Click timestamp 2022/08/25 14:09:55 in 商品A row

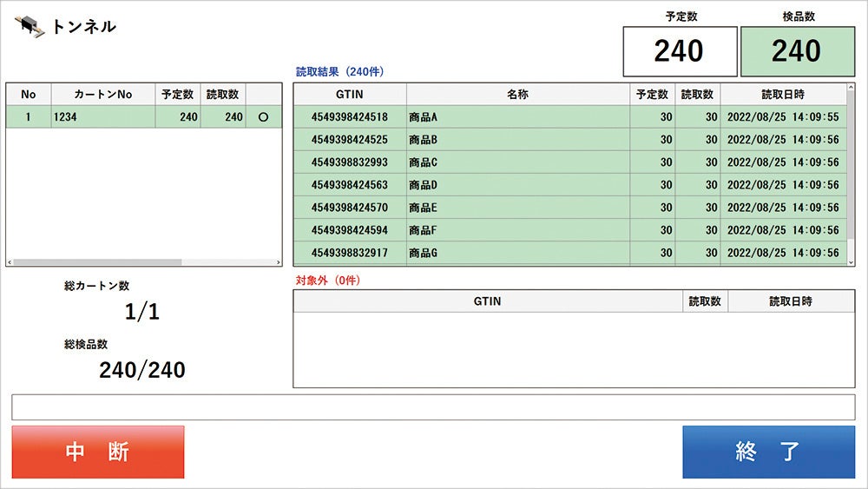pos(783,117)
